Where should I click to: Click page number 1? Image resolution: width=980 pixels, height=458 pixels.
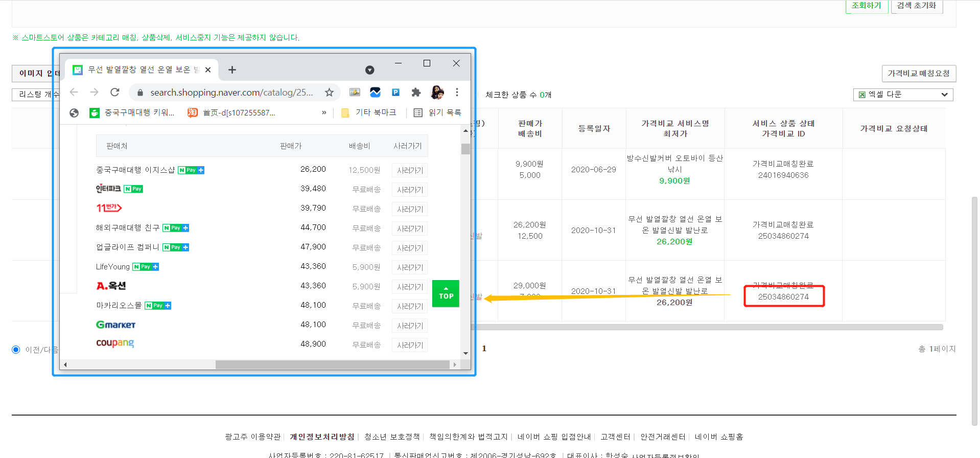click(x=484, y=349)
